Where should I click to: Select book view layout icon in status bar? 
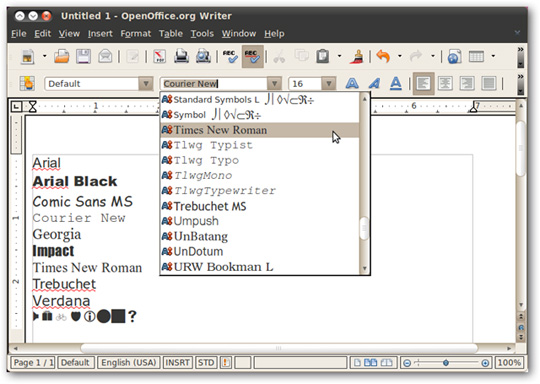[387, 363]
